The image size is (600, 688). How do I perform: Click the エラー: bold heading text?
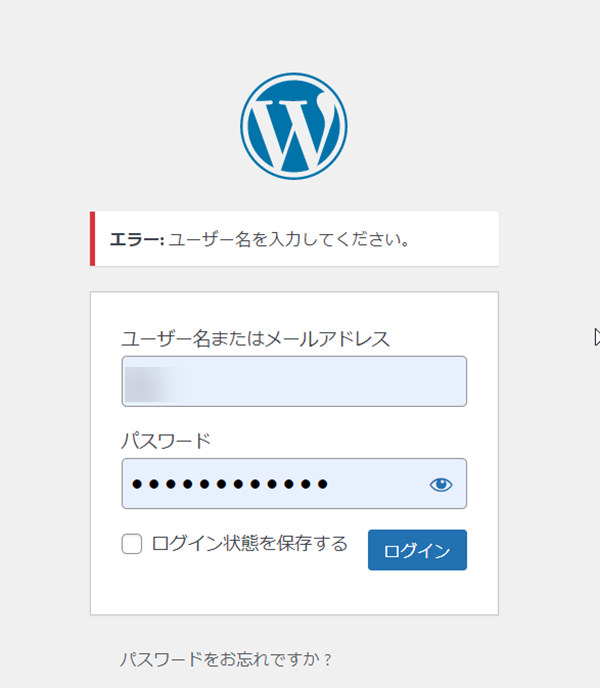click(137, 240)
